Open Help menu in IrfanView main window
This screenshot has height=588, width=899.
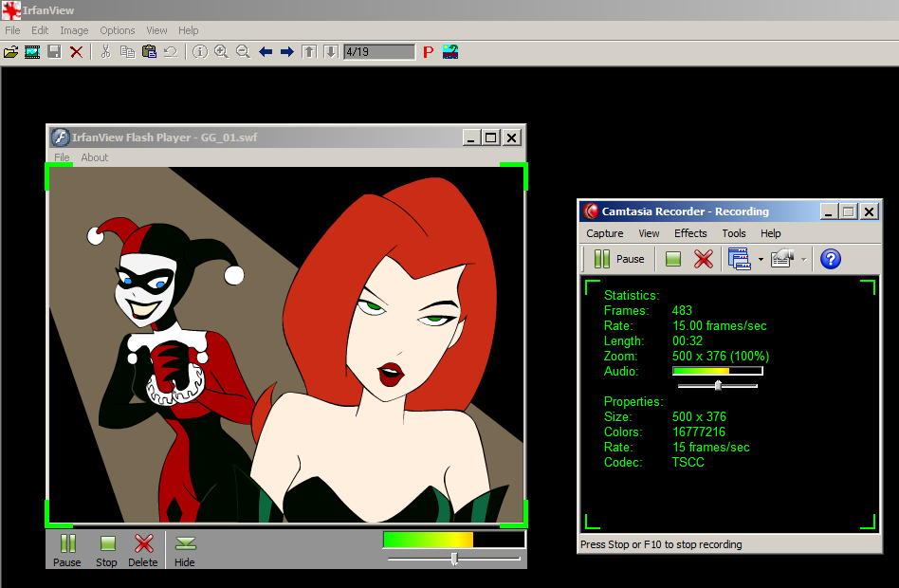188,30
